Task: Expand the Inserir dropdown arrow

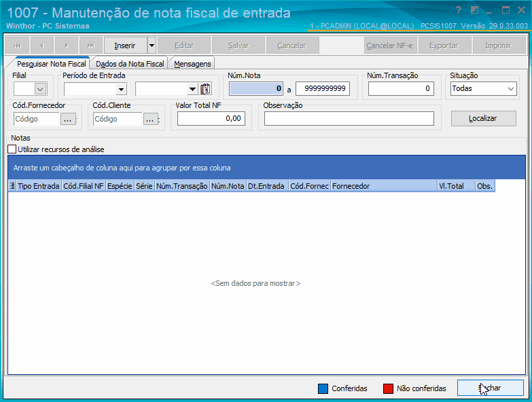Action: coord(152,45)
